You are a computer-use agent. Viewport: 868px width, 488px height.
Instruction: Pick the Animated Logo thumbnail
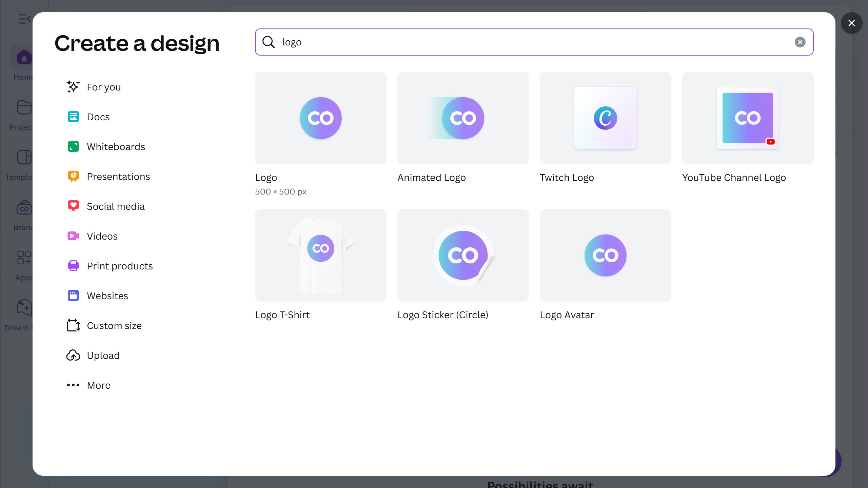tap(463, 118)
